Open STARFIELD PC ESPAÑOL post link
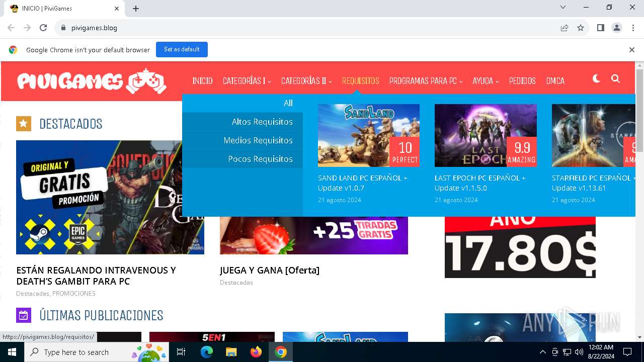 tap(594, 183)
